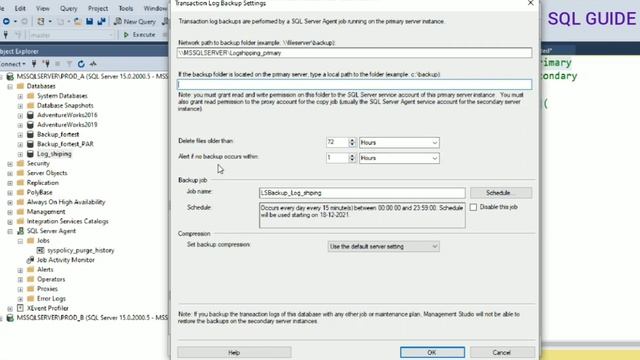Click the Alert if no backup occurs stepper arrows
The image size is (640, 360).
click(x=352, y=158)
